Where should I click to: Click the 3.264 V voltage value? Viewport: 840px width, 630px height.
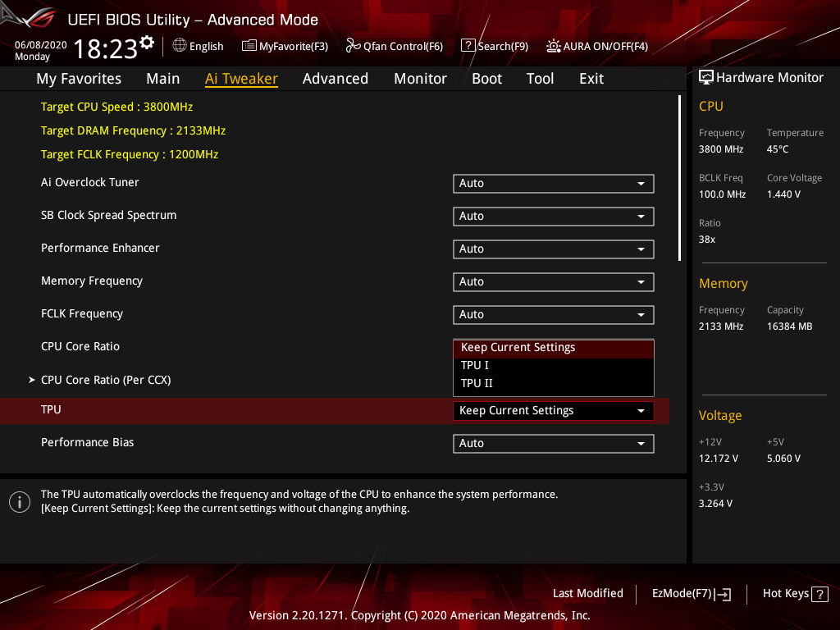point(715,504)
